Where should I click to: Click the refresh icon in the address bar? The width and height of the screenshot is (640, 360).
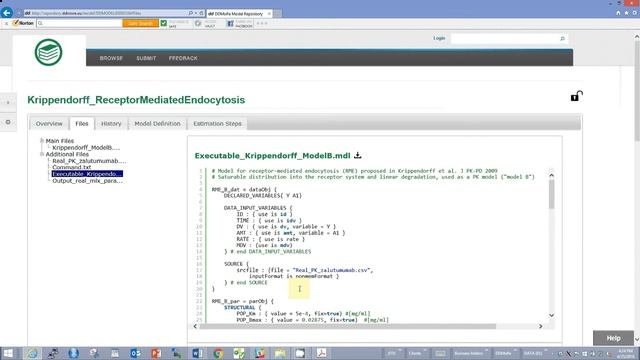tap(201, 13)
